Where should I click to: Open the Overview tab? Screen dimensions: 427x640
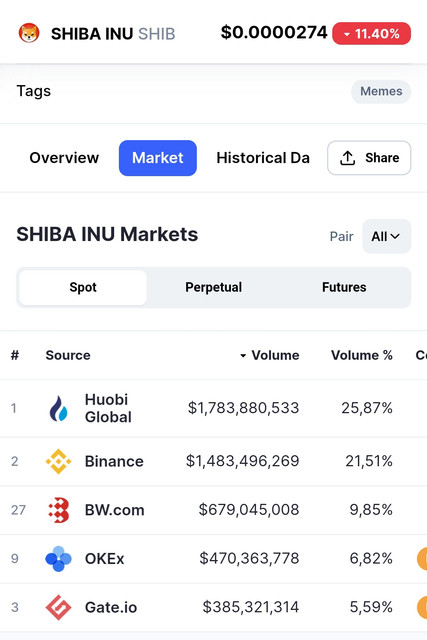pyautogui.click(x=64, y=158)
